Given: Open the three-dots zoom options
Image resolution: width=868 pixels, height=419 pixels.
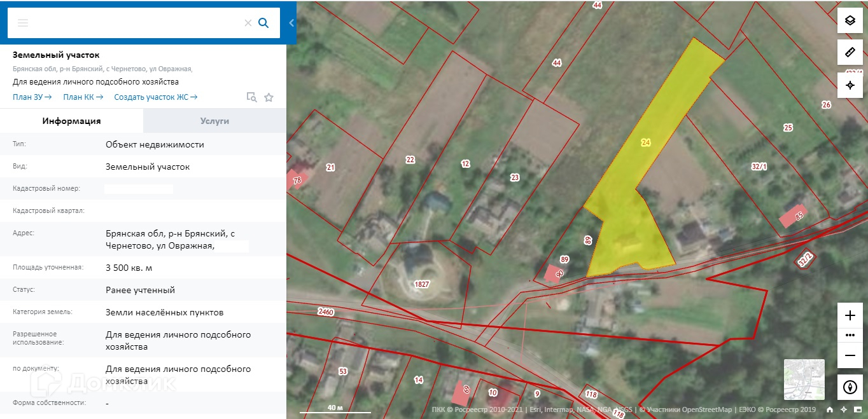Looking at the screenshot, I should pos(850,334).
